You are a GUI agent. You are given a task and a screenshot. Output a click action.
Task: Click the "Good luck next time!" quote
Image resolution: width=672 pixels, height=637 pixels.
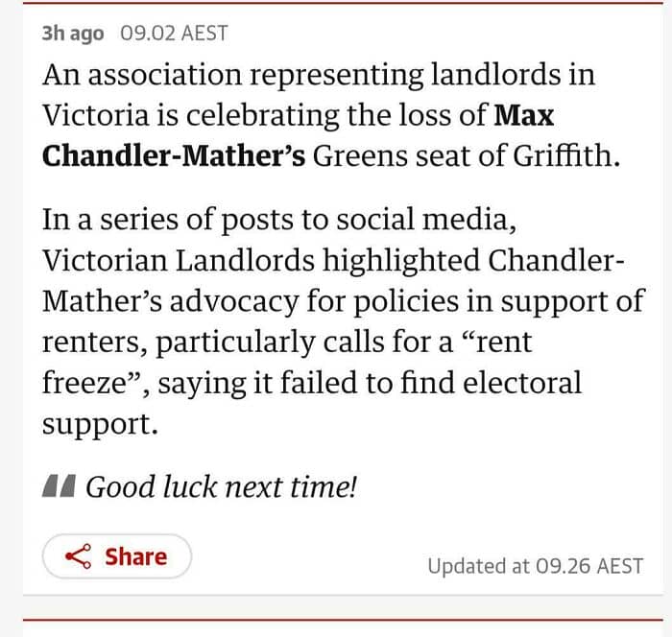[x=222, y=487]
